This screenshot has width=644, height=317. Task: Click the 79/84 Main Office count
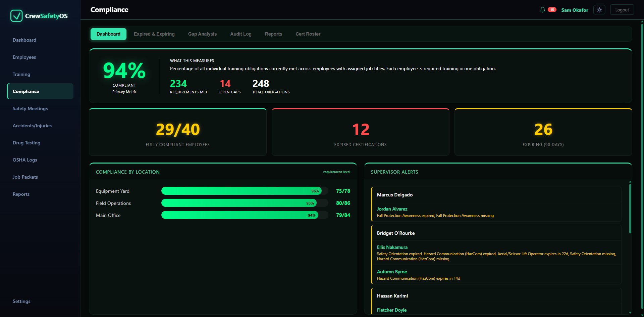tap(343, 215)
